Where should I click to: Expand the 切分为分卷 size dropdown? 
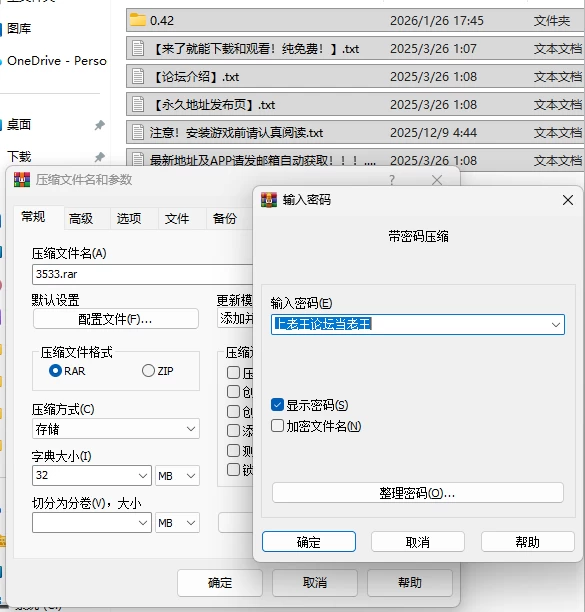tap(143, 523)
